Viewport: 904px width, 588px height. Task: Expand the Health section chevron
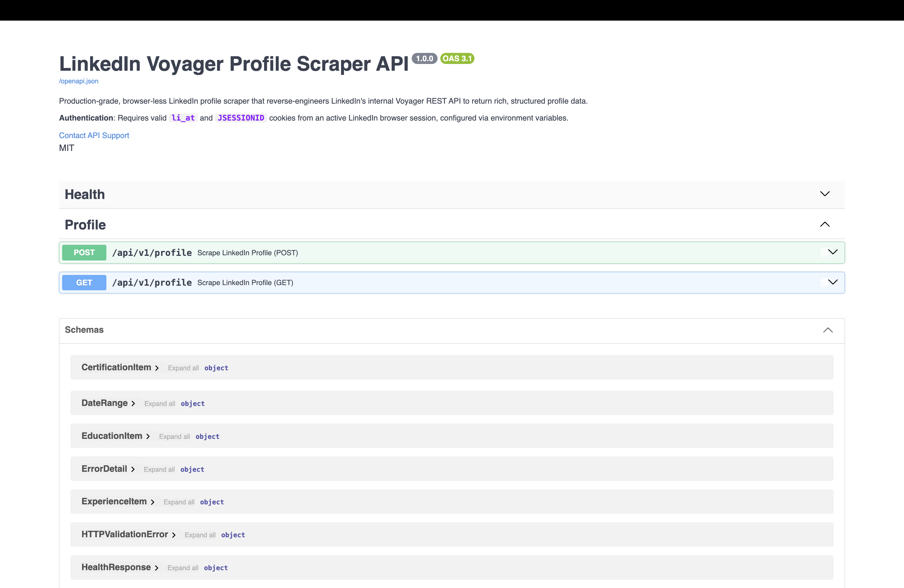point(825,194)
